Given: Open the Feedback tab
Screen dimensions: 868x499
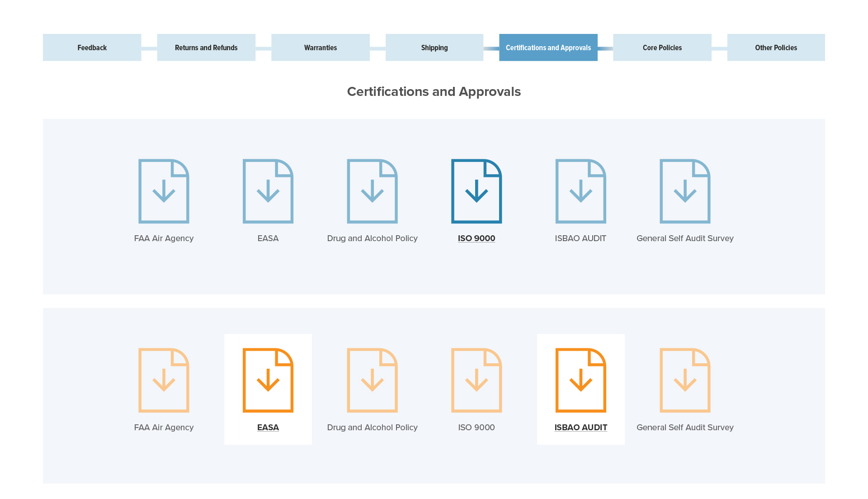Looking at the screenshot, I should pyautogui.click(x=92, y=48).
